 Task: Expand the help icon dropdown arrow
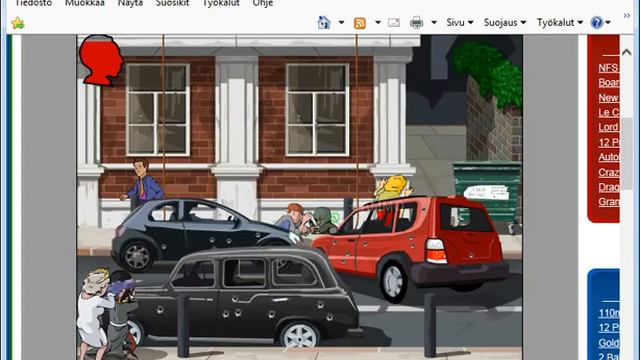[x=608, y=22]
